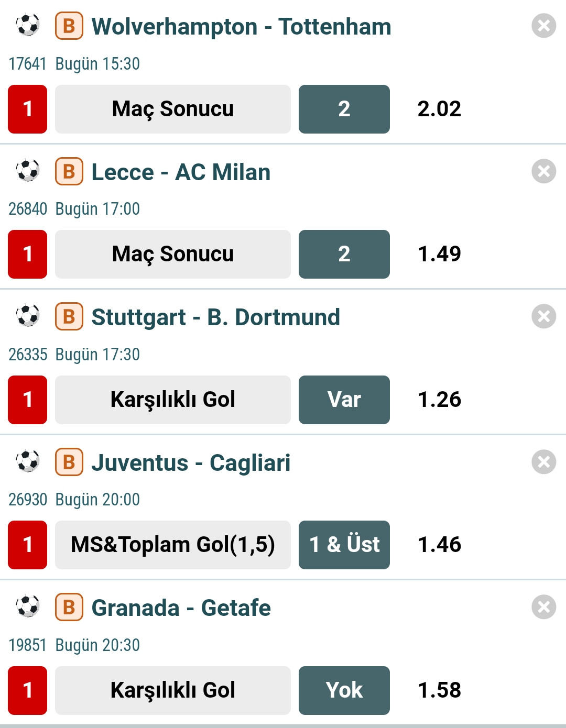The height and width of the screenshot is (728, 566).
Task: Toggle the red 1 box for Wolverhampton match
Action: 27,109
